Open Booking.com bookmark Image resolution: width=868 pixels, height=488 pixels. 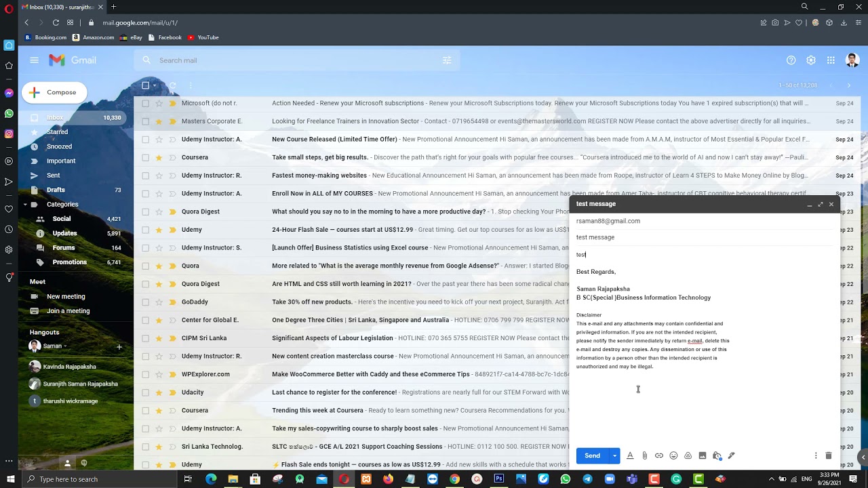[46, 37]
